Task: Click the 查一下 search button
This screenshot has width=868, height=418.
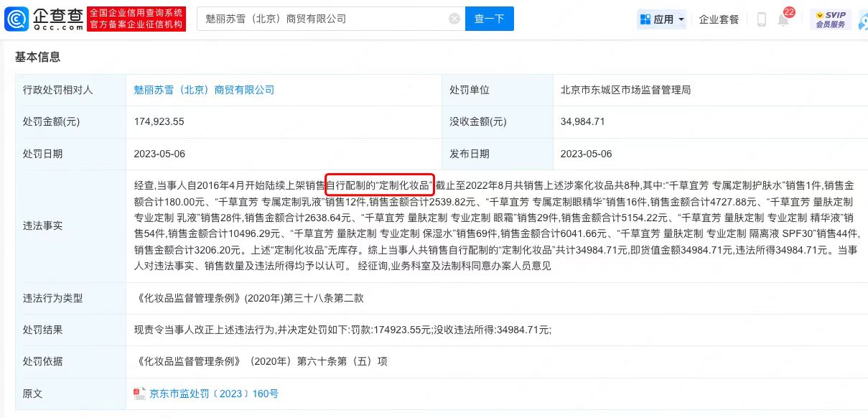Action: [490, 19]
